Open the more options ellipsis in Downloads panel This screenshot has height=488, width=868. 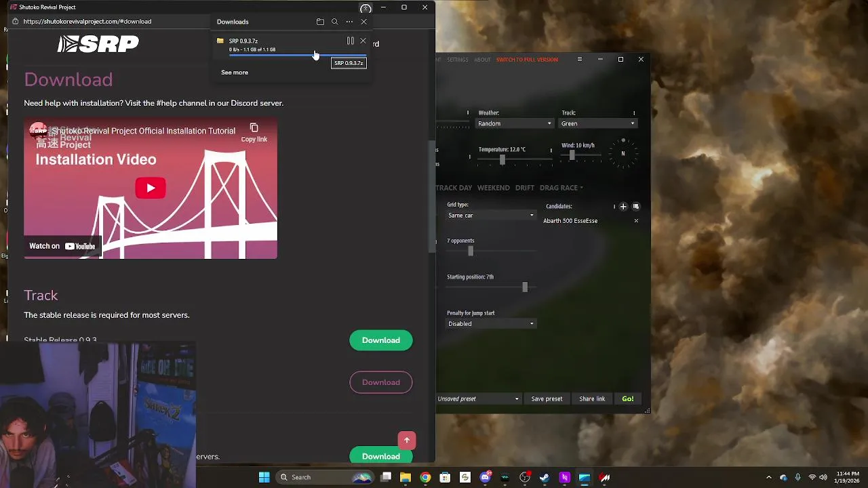(349, 22)
